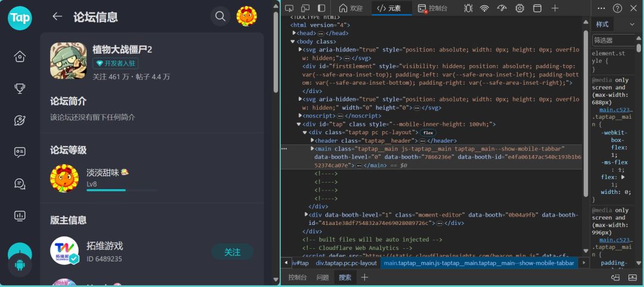Open the home icon in sidebar
Screen dimensions: 644x287
tap(20, 56)
